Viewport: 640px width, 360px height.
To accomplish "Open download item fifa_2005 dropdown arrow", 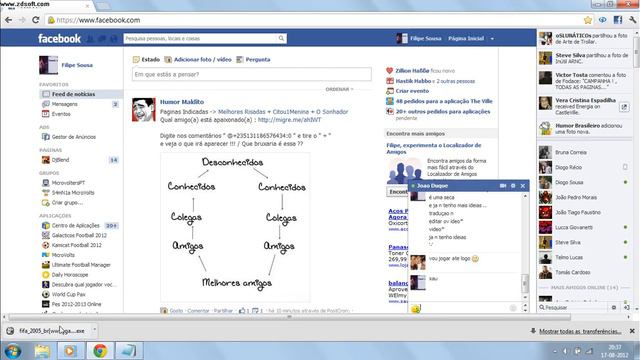I will click(94, 330).
